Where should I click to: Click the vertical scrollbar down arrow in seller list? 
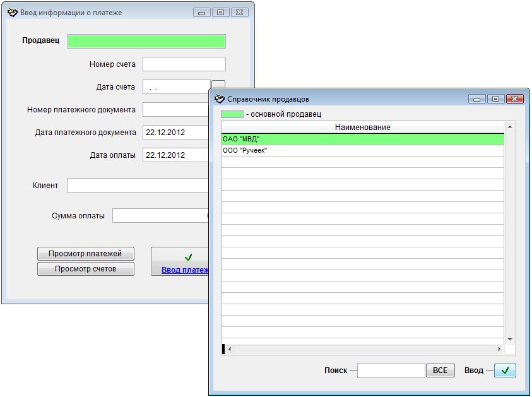(x=510, y=340)
